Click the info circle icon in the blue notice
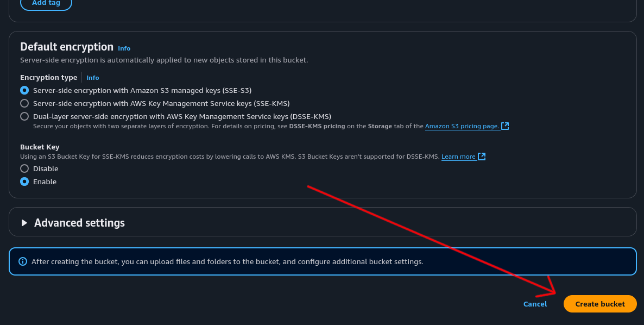Image resolution: width=644 pixels, height=325 pixels. pos(23,261)
